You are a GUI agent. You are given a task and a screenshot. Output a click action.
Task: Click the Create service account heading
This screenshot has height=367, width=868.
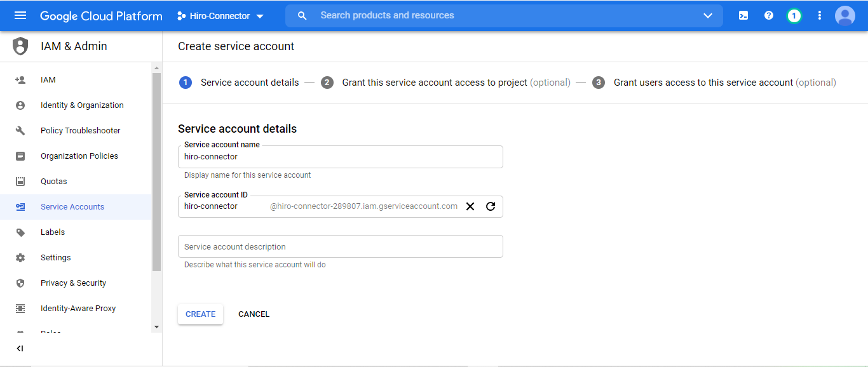tap(236, 46)
